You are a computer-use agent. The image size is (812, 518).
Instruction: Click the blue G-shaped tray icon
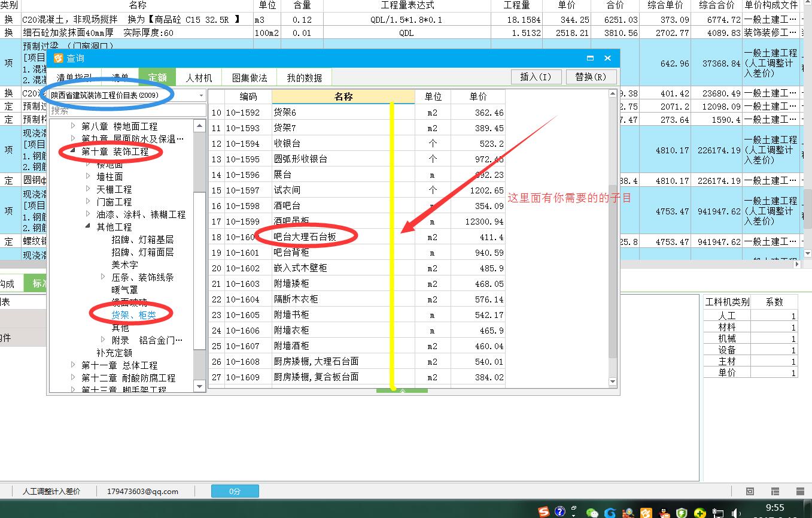click(610, 513)
